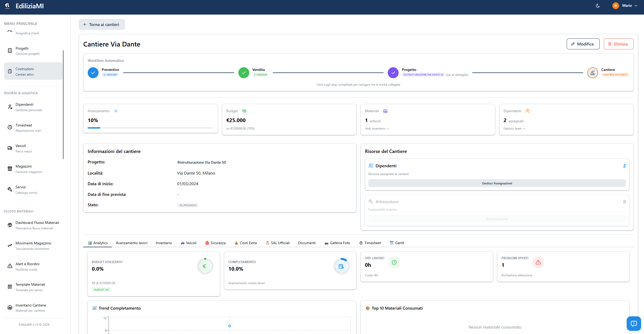Click the sidebar menu scrollbar
644x334 pixels.
pos(63,104)
